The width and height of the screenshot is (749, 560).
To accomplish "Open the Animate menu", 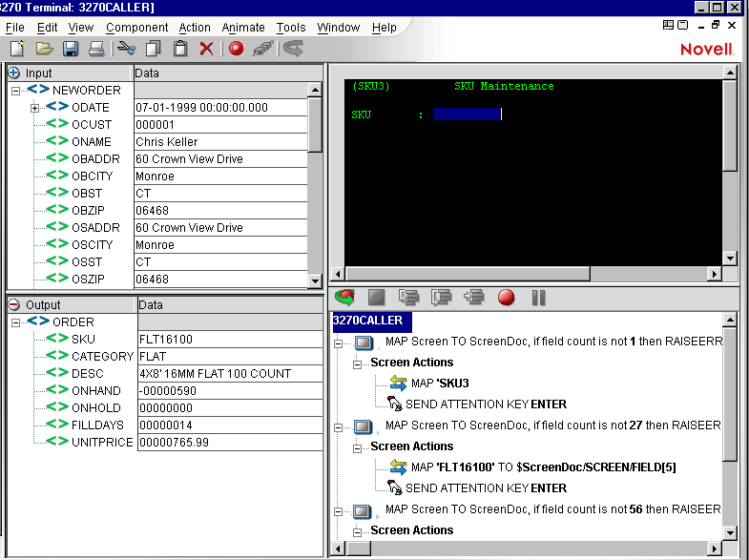I will pyautogui.click(x=243, y=28).
